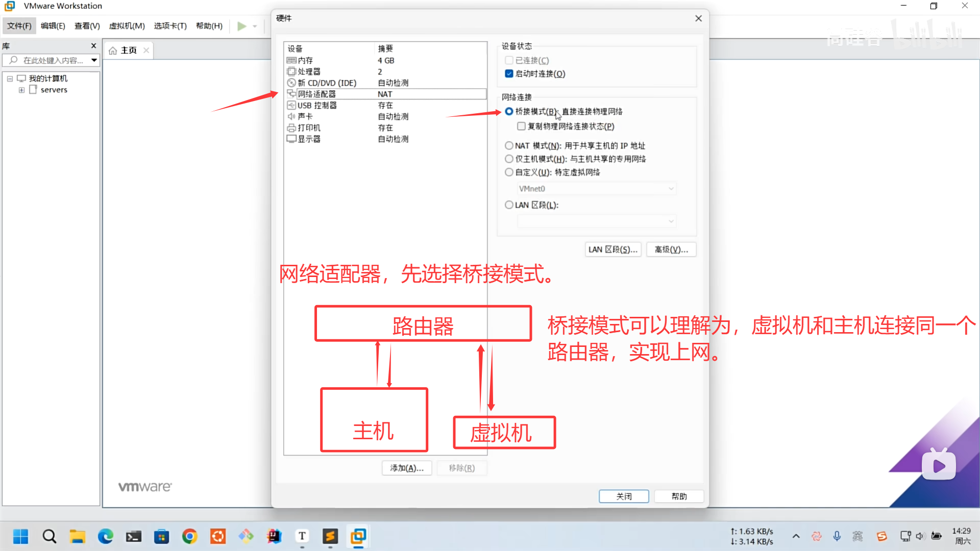
Task: Expand the servers tree item
Action: click(21, 90)
